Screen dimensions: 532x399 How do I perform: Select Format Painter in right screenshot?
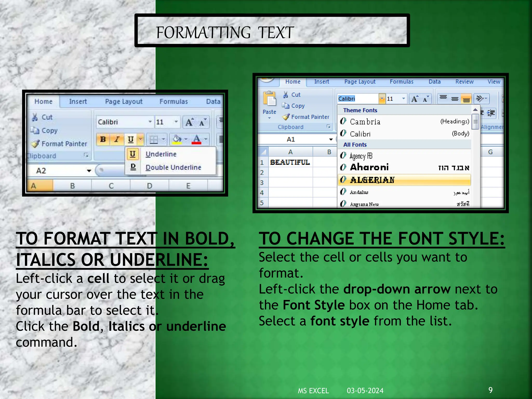tap(306, 117)
